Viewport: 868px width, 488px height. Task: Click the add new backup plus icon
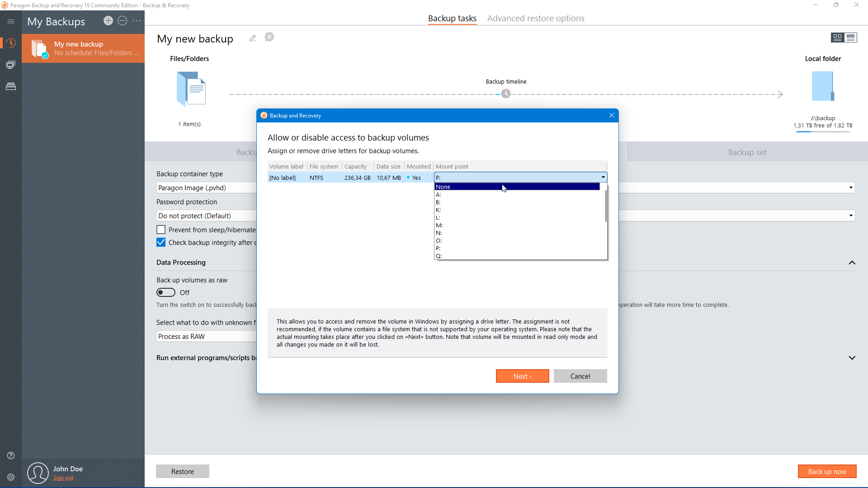coord(108,21)
